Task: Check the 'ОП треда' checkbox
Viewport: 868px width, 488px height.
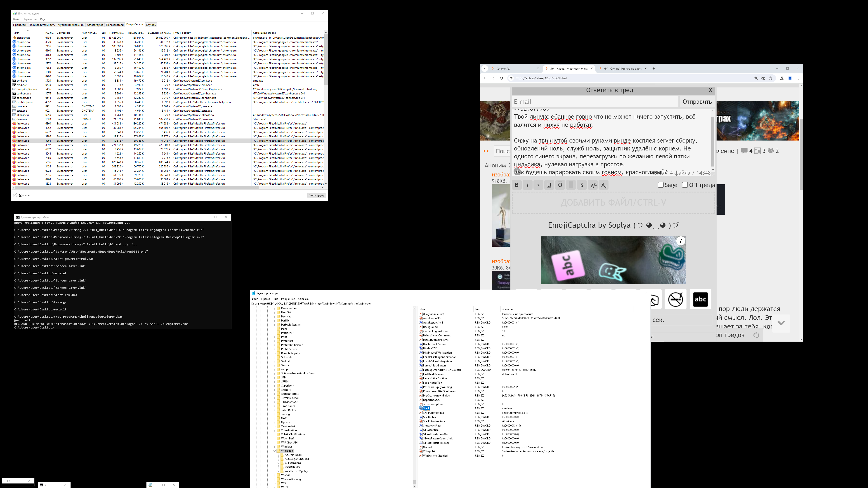Action: pyautogui.click(x=685, y=185)
